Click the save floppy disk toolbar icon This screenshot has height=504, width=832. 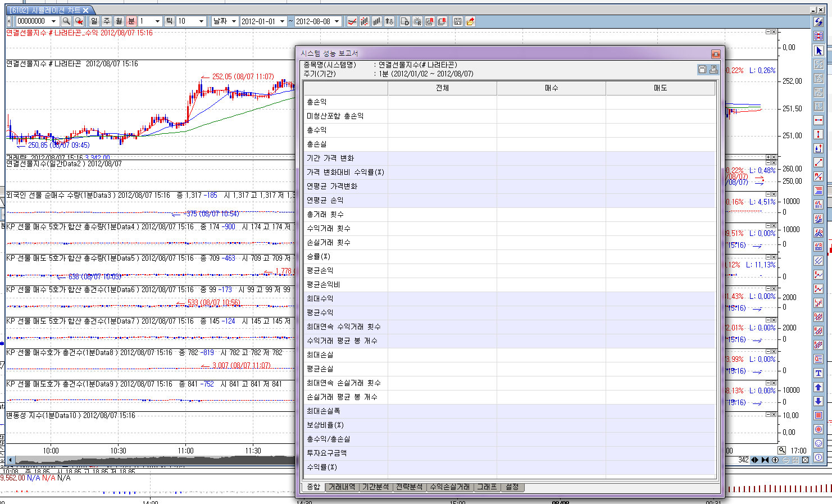[458, 21]
